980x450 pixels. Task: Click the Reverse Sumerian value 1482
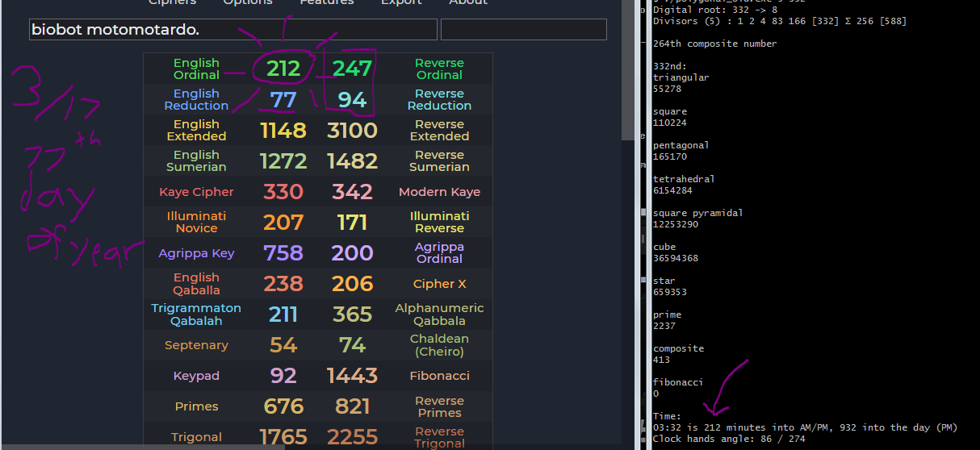point(352,160)
